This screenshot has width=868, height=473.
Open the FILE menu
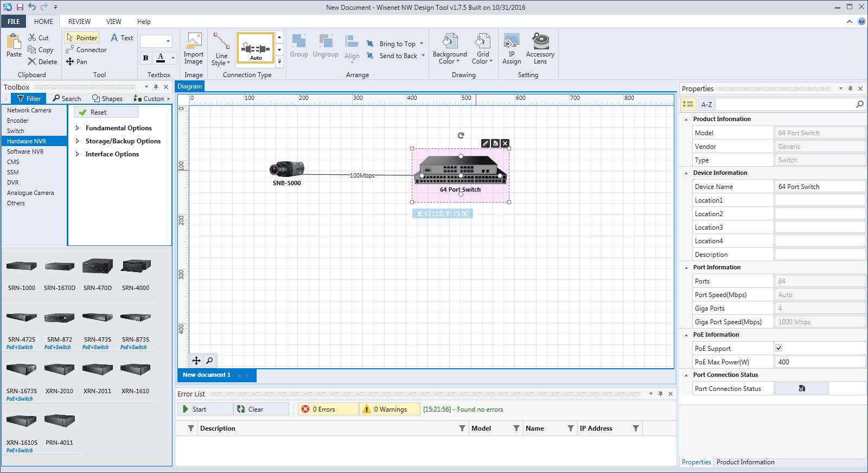pyautogui.click(x=14, y=22)
